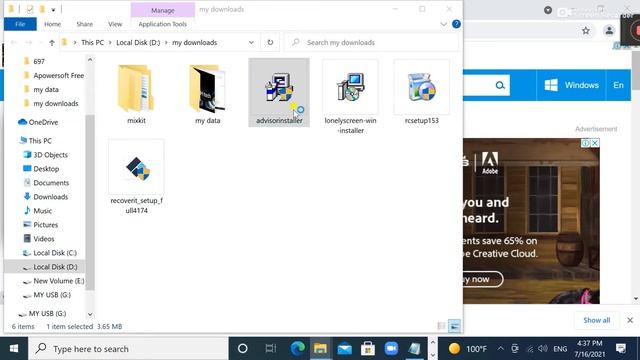Screen dimensions: 640x360
Task: Select 697 folder in navigation pane
Action: (39, 61)
